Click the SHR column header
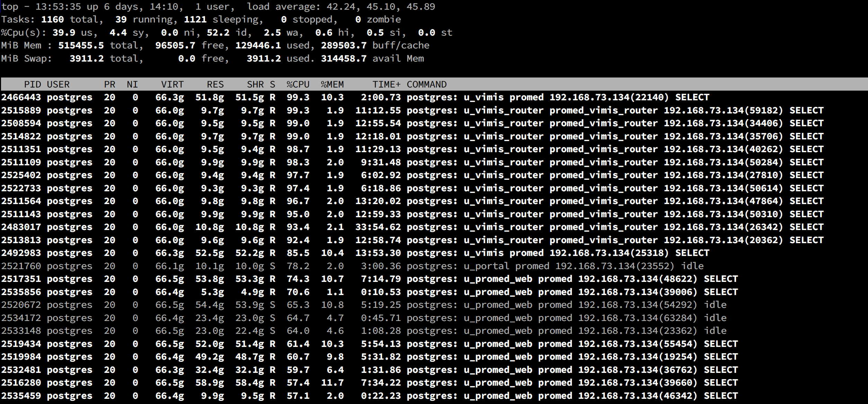Screen dimensions: 868x404 (255, 84)
